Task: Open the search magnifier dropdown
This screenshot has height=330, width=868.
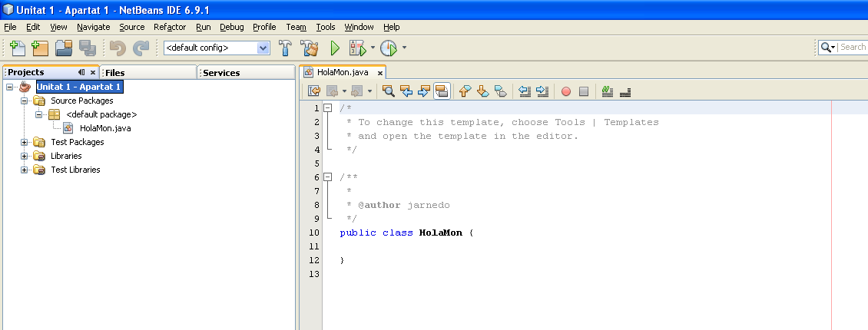Action: click(828, 48)
